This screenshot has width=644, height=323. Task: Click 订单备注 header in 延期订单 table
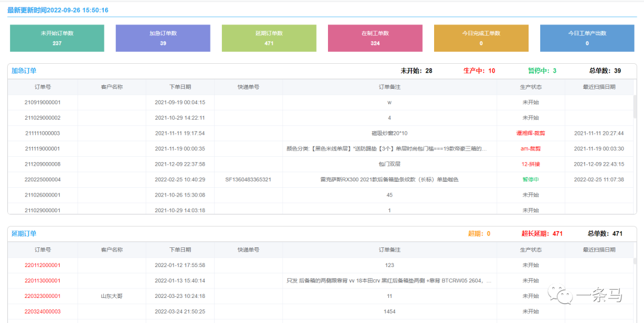point(389,250)
